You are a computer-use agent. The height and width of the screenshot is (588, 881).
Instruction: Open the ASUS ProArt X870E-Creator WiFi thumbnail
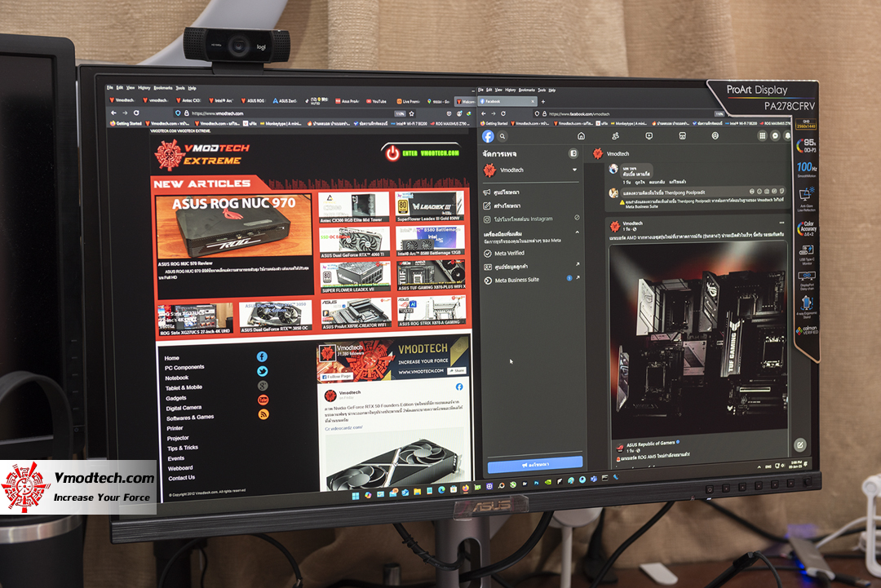(356, 314)
